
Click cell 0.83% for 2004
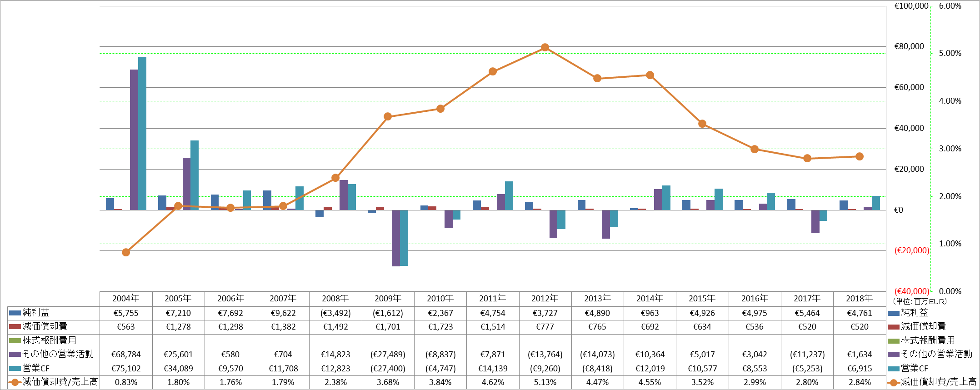click(x=126, y=382)
